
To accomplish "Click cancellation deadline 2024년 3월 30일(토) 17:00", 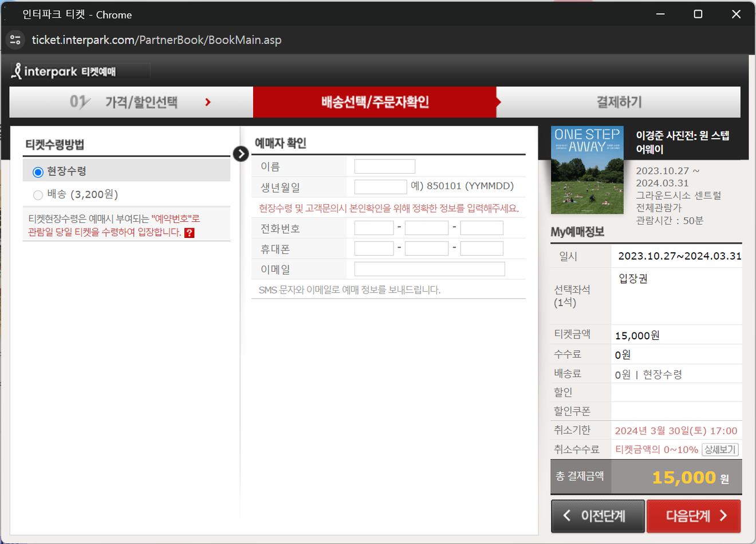I will (x=676, y=430).
